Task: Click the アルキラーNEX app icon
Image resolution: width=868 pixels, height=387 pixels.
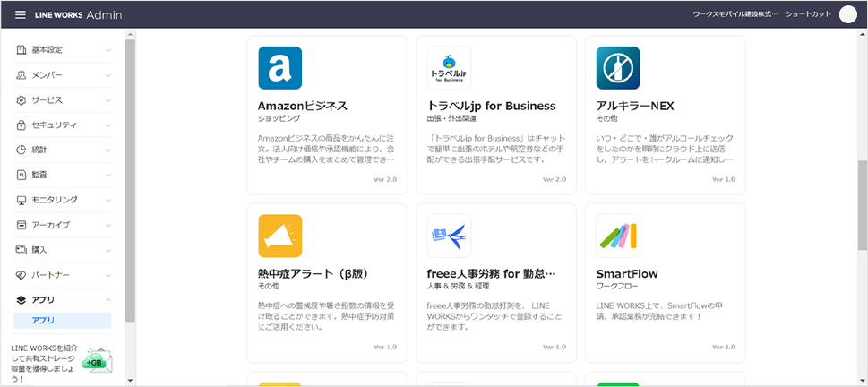Action: (618, 68)
